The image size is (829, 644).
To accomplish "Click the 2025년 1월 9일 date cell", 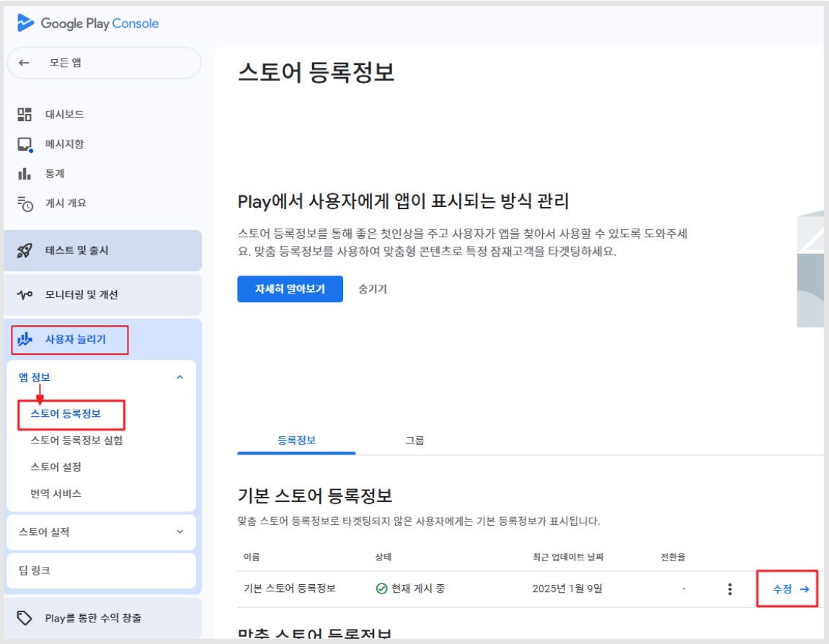I will coord(567,588).
